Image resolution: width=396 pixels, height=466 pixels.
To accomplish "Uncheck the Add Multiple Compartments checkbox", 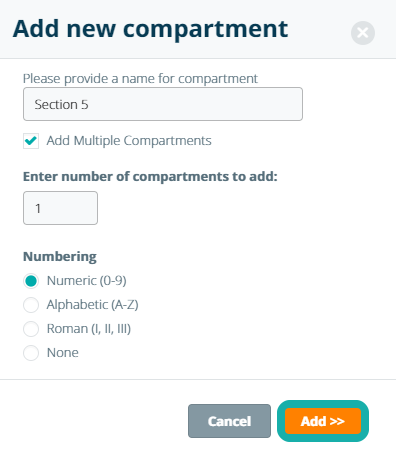I will (x=31, y=141).
